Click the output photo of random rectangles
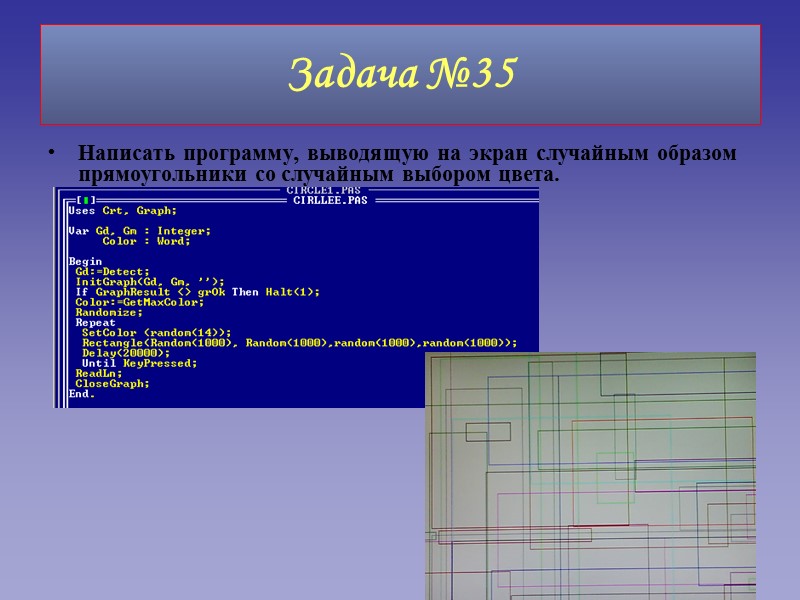Image resolution: width=800 pixels, height=600 pixels. pos(590,476)
